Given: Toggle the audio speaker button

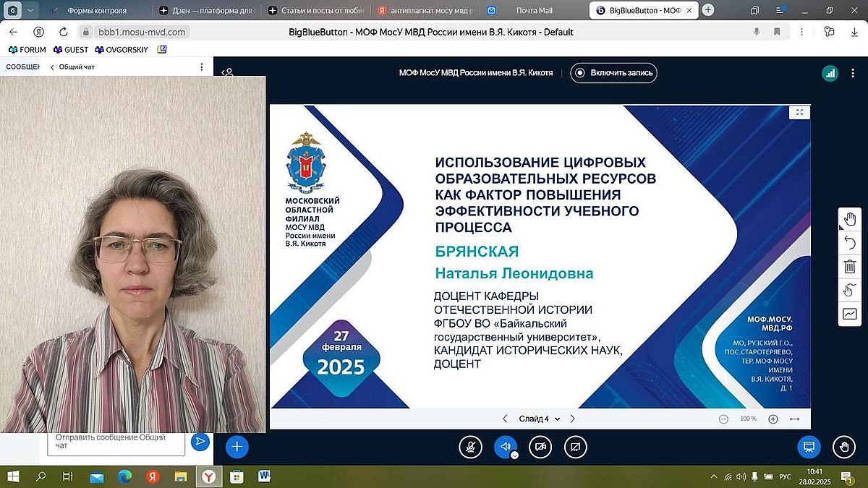Looking at the screenshot, I should (x=504, y=447).
